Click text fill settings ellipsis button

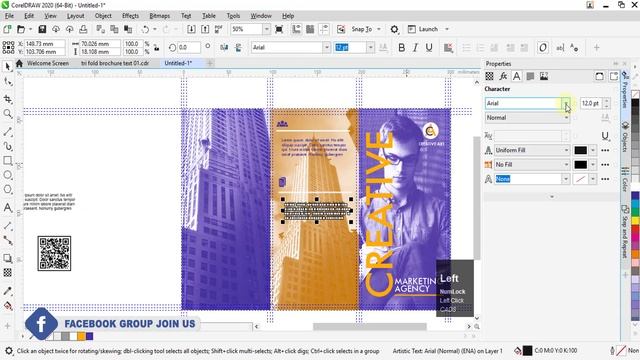pos(605,150)
